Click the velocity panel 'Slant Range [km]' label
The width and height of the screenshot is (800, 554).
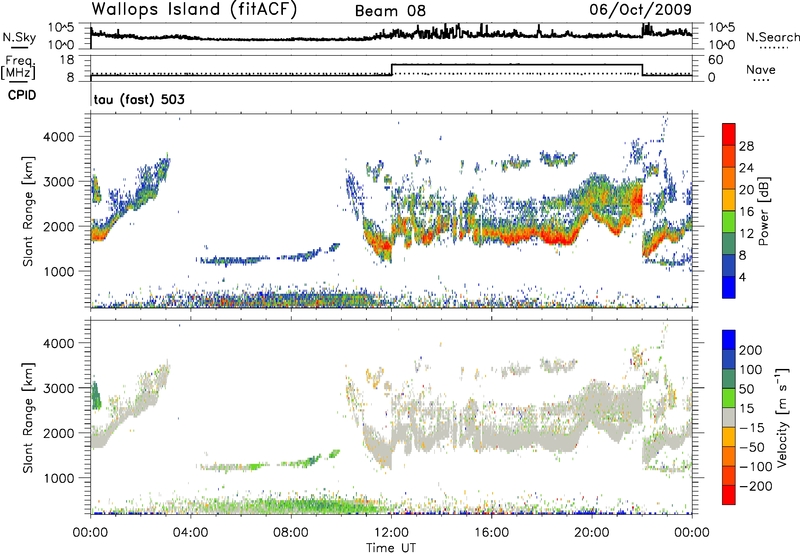coord(28,417)
